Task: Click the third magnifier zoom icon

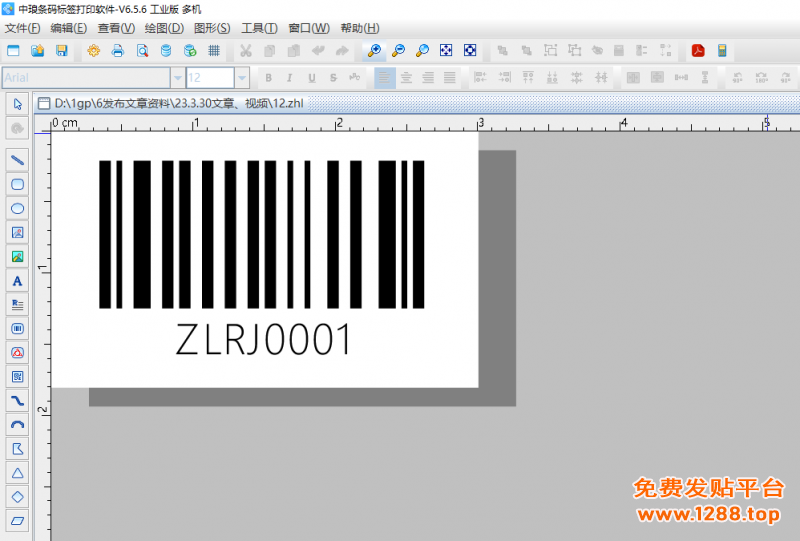Action: pos(422,51)
